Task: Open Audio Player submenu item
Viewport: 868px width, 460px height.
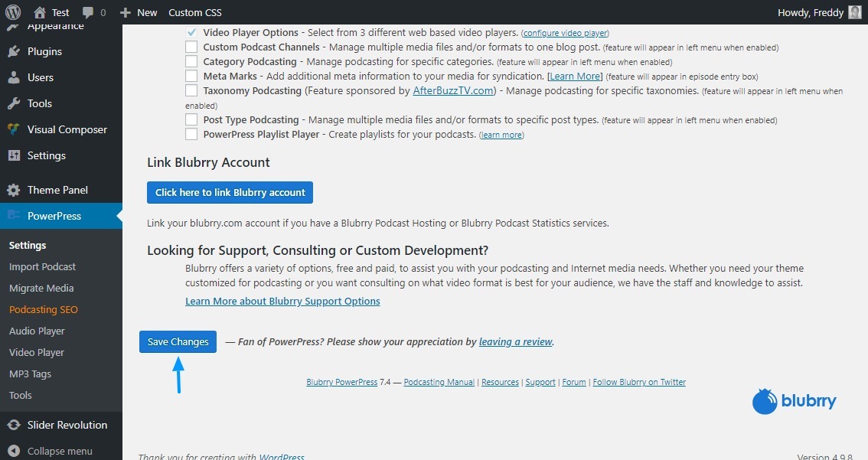Action: pos(37,331)
